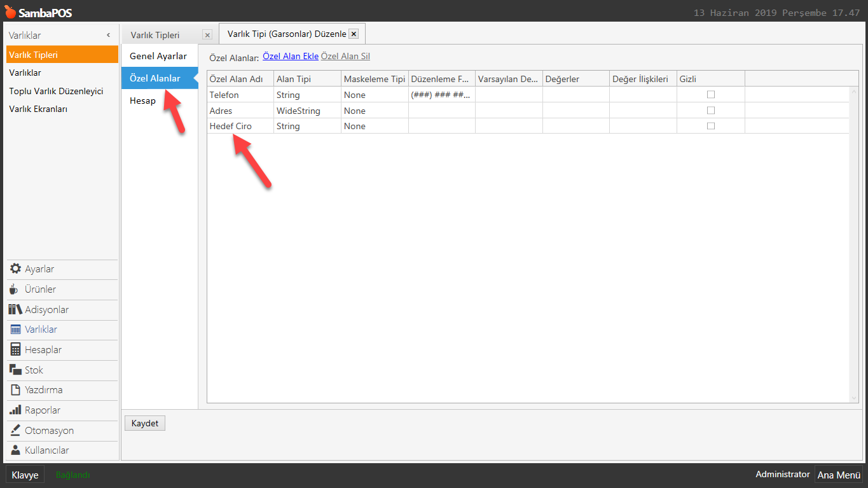868x488 pixels.
Task: Click the Ürünler coffee cup icon
Action: (x=14, y=289)
